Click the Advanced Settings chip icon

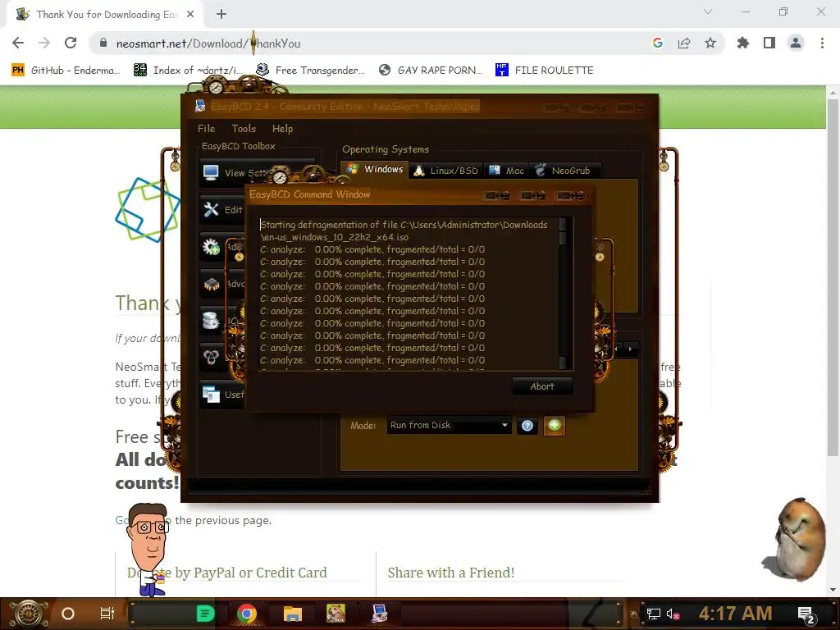[x=212, y=284]
